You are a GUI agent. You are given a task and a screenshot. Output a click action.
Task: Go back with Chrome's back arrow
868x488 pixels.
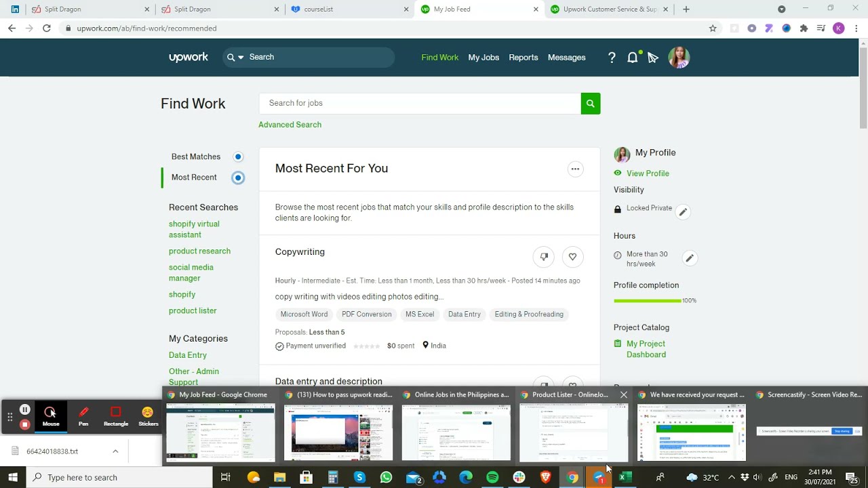pos(12,28)
